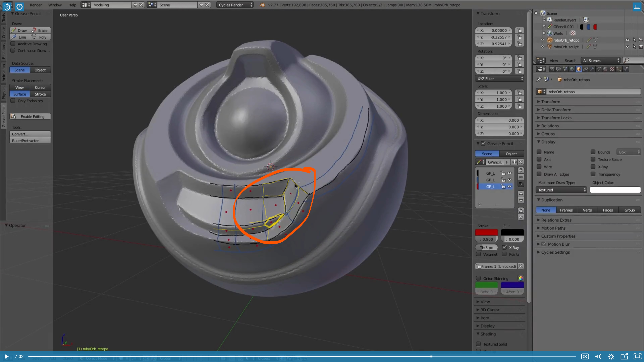Expand the Delta Transform panel
This screenshot has width=644, height=362.
click(556, 110)
